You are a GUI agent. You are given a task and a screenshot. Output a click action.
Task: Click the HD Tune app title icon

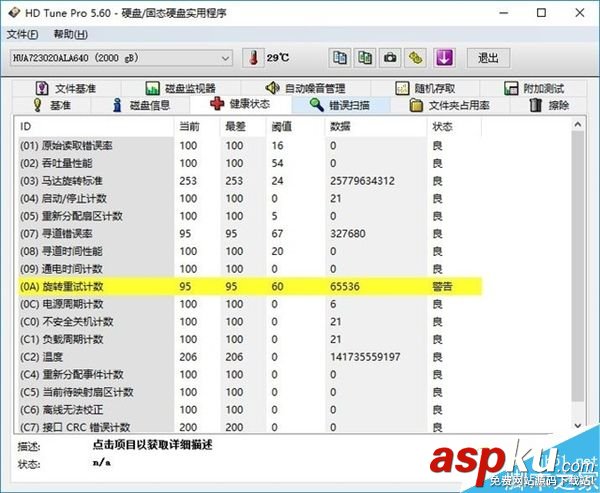point(14,13)
